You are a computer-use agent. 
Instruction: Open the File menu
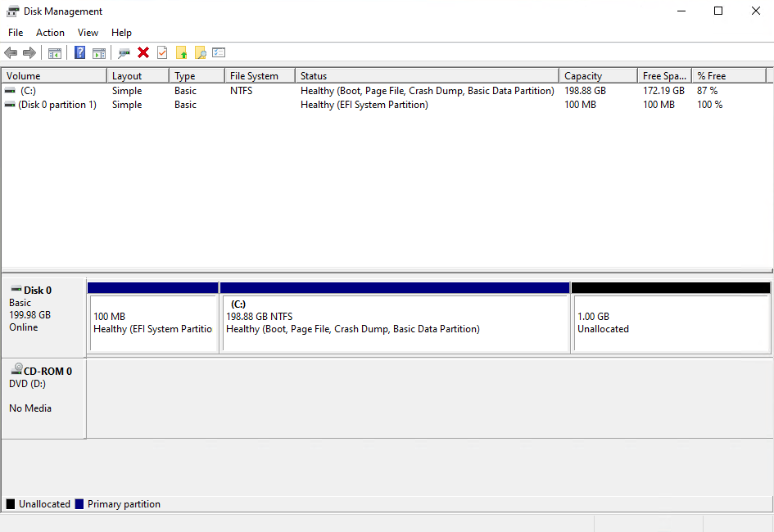tap(16, 33)
